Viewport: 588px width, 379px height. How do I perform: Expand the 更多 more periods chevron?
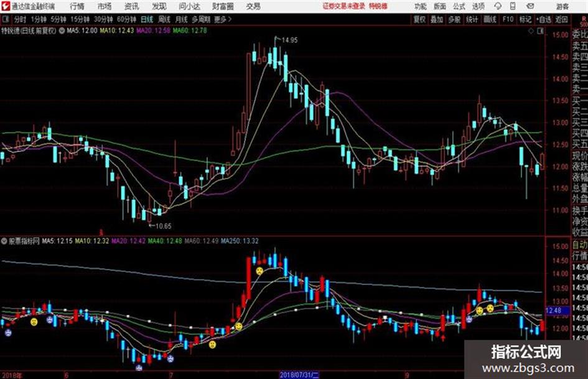223,19
